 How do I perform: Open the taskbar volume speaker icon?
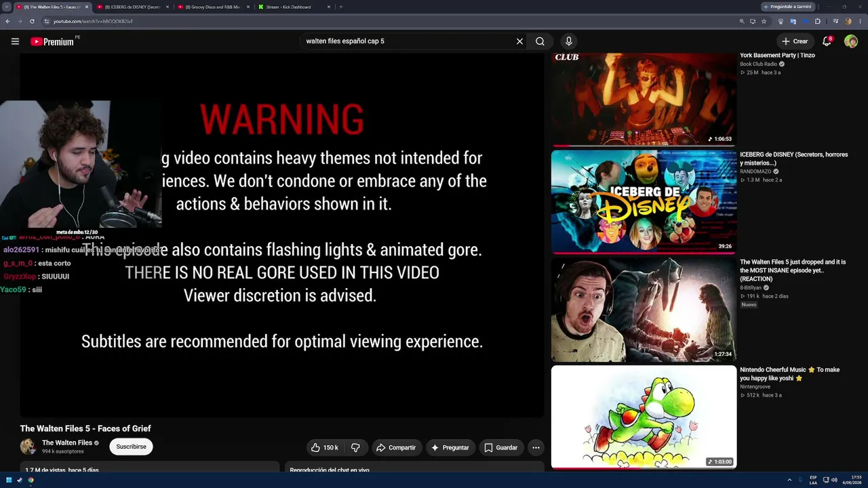(x=834, y=480)
